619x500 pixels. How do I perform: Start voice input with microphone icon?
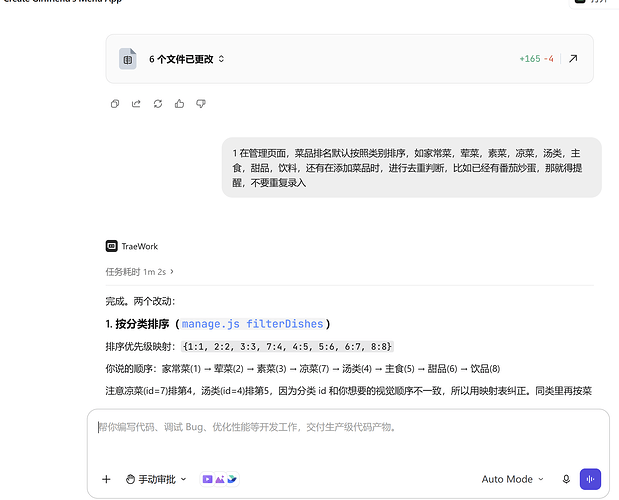(x=566, y=479)
